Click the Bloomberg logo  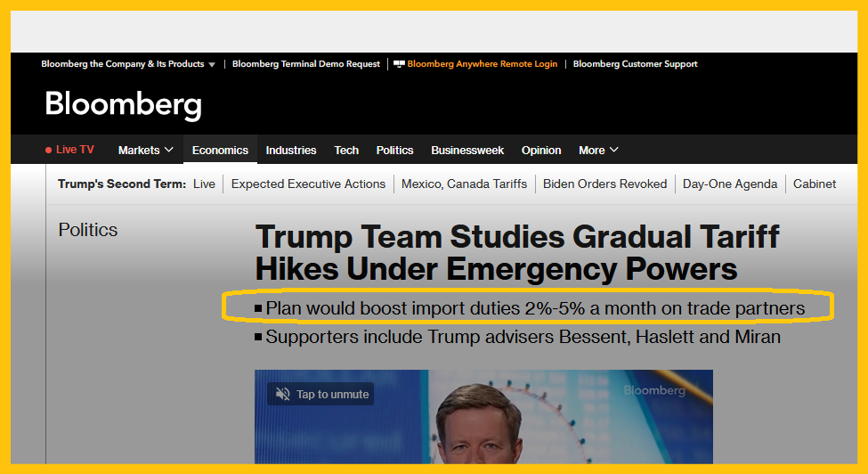coord(123,105)
